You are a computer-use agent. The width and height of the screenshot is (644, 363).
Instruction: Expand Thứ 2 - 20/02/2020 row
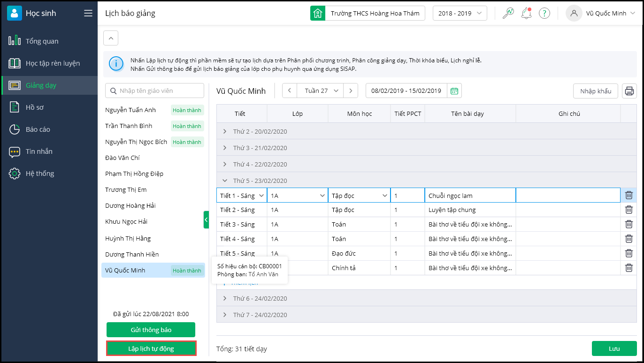click(x=225, y=131)
